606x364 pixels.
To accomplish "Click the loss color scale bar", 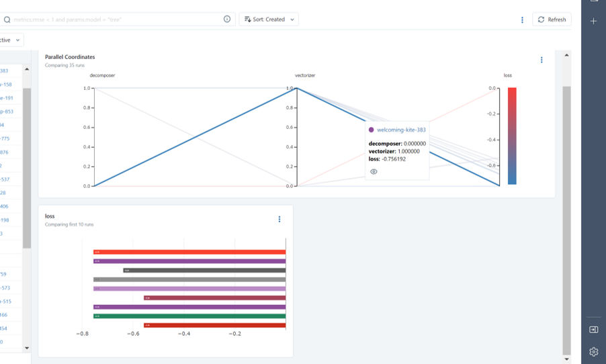I will pyautogui.click(x=512, y=136).
